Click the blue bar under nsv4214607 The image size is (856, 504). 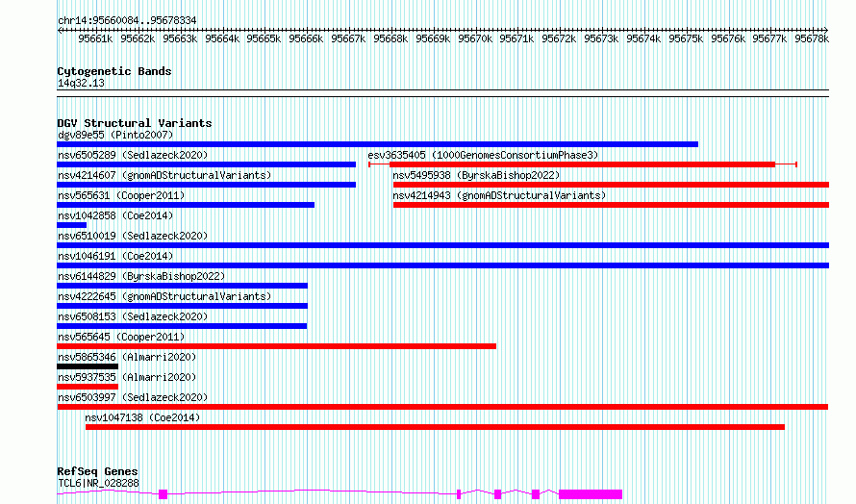click(207, 185)
